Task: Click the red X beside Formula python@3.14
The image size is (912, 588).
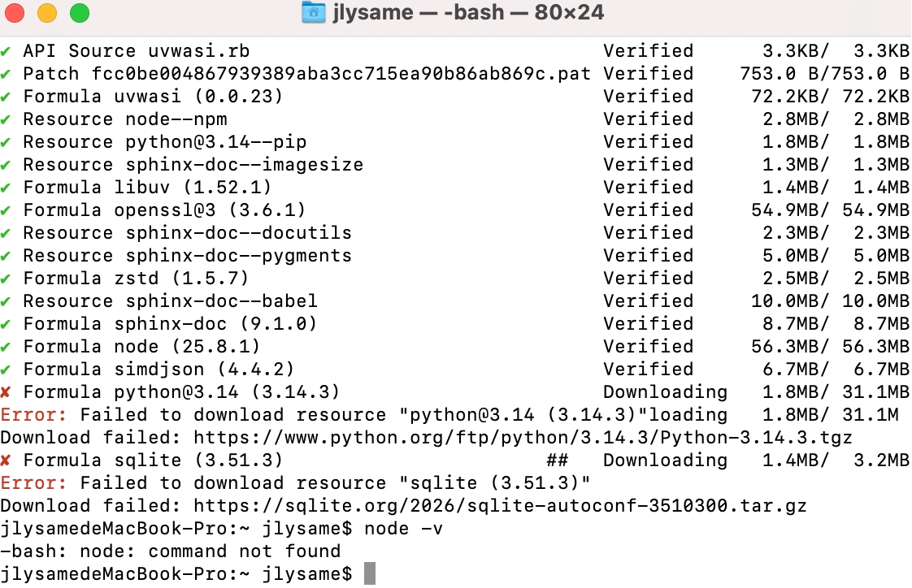Action: pyautogui.click(x=6, y=392)
